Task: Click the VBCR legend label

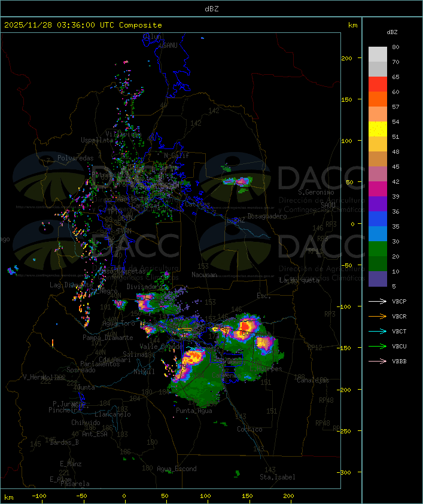Action: [x=399, y=316]
